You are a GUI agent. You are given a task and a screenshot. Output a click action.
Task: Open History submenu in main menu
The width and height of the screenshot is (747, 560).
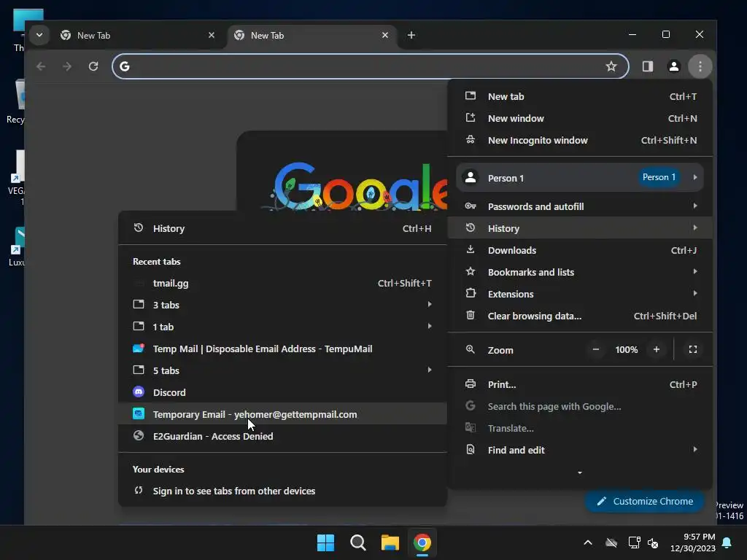click(580, 228)
